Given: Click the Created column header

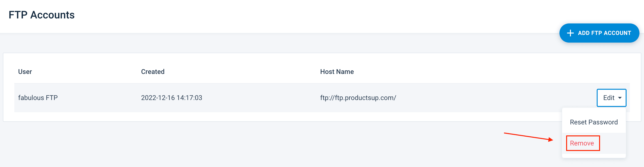Looking at the screenshot, I should 152,72.
